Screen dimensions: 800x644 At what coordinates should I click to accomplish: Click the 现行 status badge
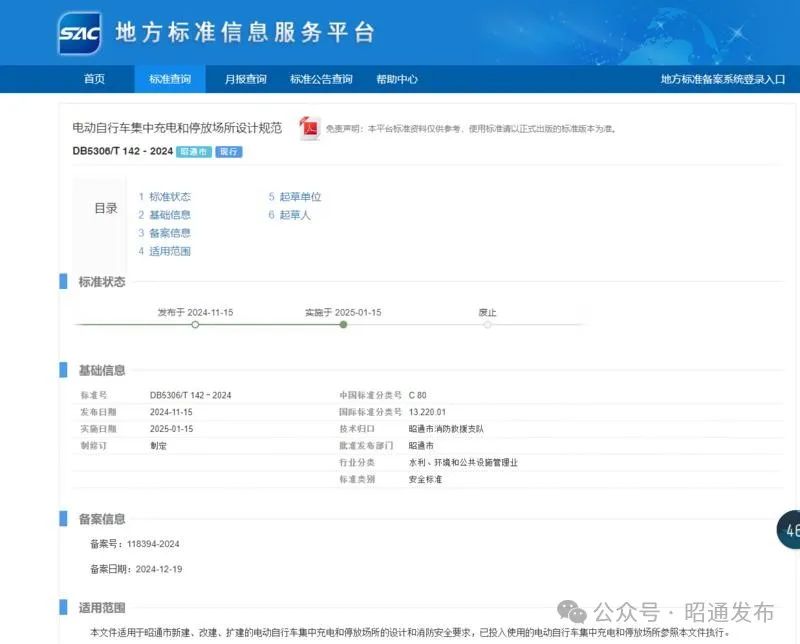pos(229,152)
